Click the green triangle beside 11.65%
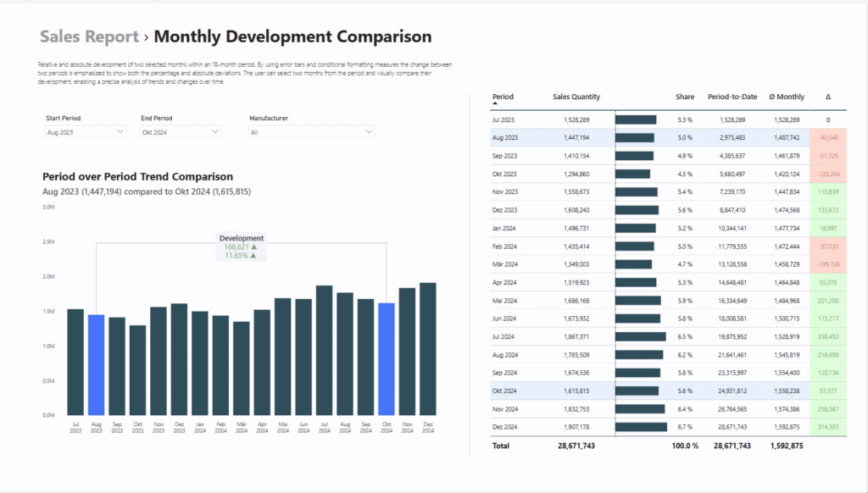Screen dimensions: 868x493 point(253,255)
